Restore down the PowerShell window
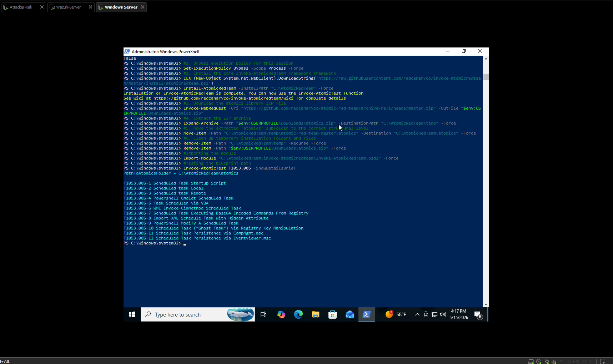Screen dimensions: 613x364 coord(464,51)
